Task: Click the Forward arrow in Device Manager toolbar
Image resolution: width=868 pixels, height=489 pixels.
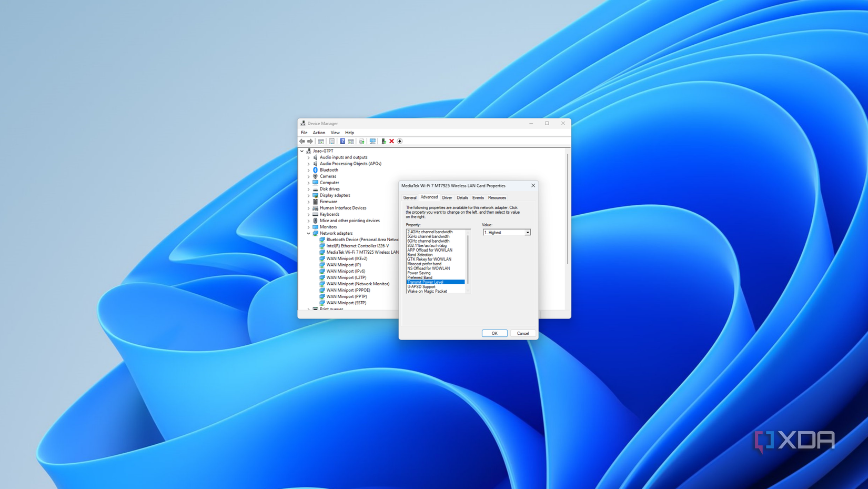Action: [x=310, y=141]
